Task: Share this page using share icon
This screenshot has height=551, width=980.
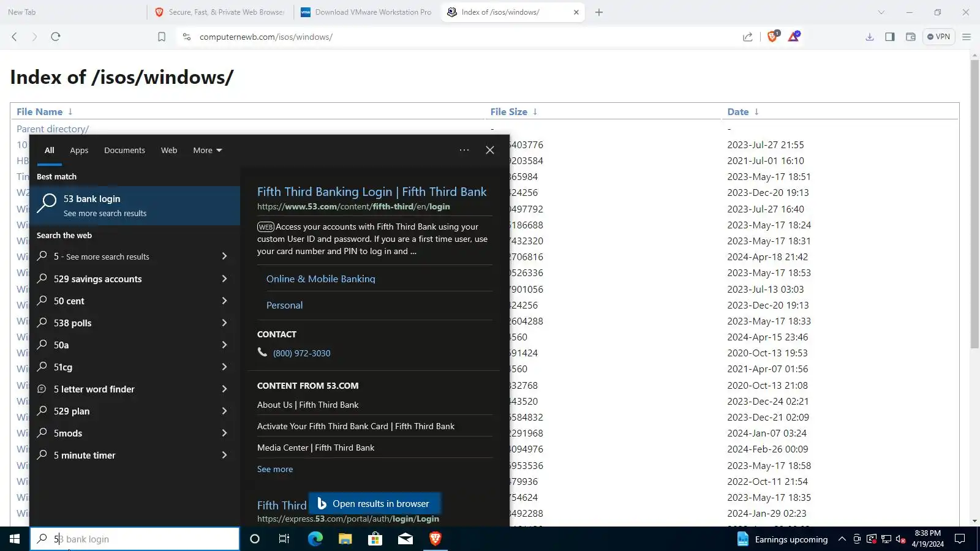Action: pos(748,37)
